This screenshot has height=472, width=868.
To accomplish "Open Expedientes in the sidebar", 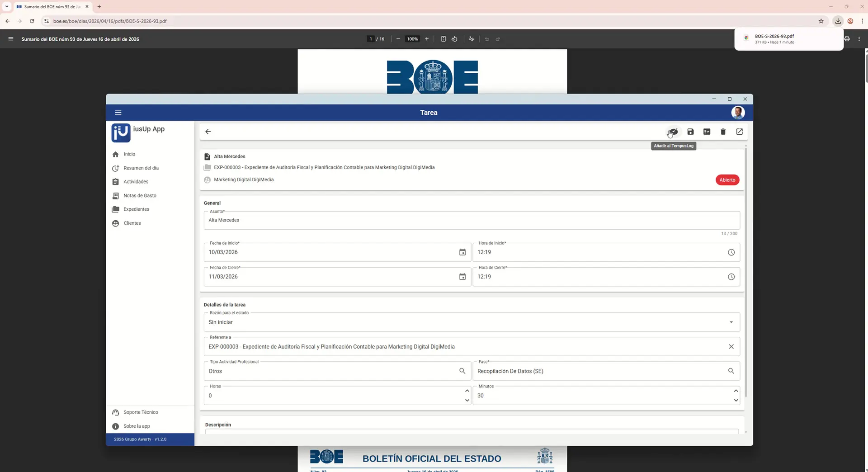I will (136, 209).
